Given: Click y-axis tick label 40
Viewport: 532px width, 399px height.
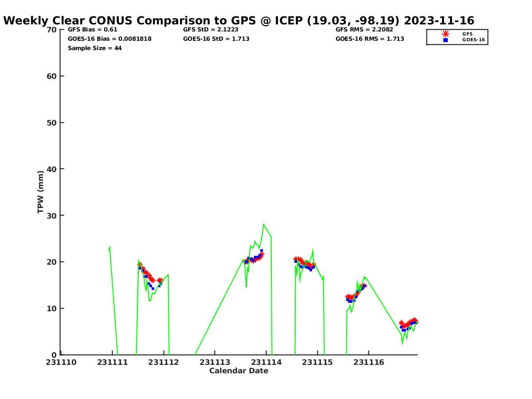Looking at the screenshot, I should click(52, 169).
